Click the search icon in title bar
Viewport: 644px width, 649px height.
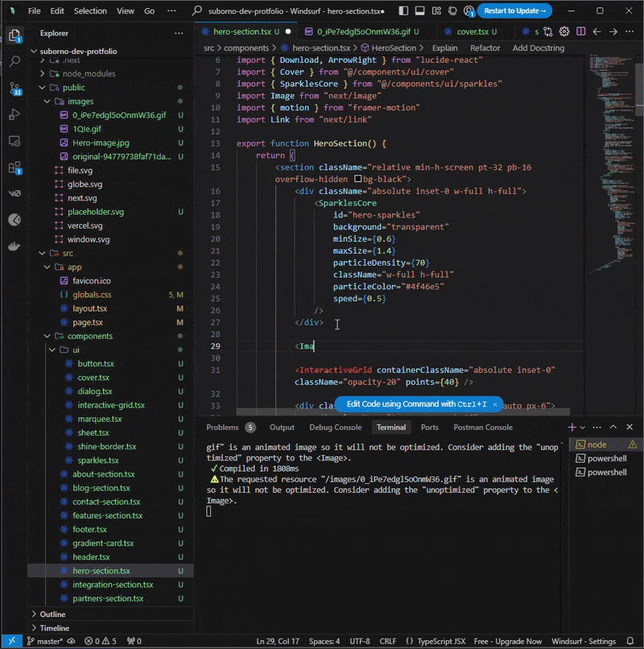[197, 10]
